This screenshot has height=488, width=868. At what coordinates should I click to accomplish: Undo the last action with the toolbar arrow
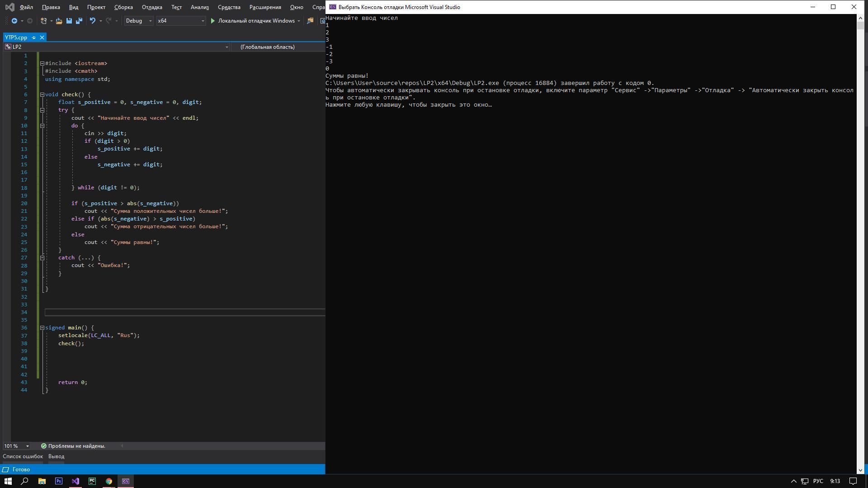coord(92,21)
